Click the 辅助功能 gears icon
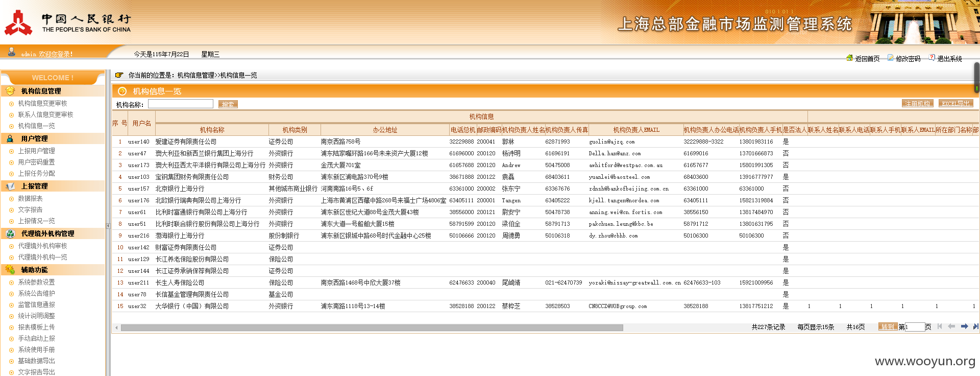The height and width of the screenshot is (376, 980). click(x=10, y=270)
